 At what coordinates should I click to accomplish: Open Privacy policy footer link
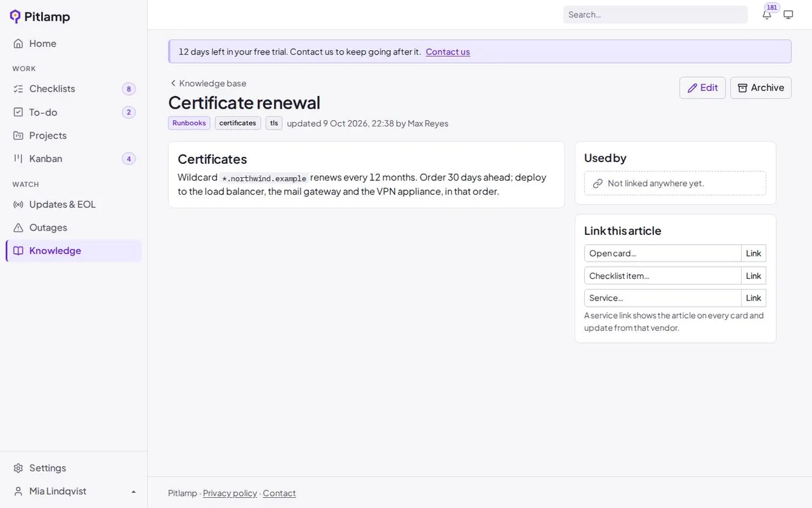[x=230, y=493]
